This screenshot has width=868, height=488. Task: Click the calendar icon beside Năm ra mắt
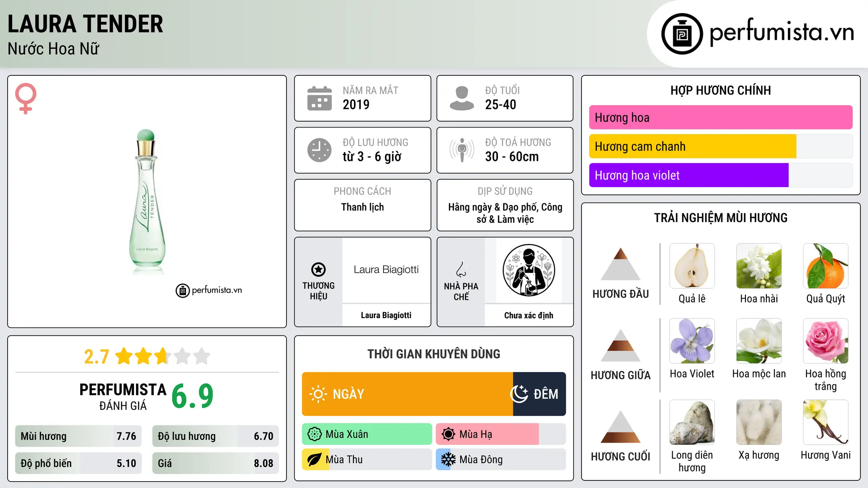[320, 98]
